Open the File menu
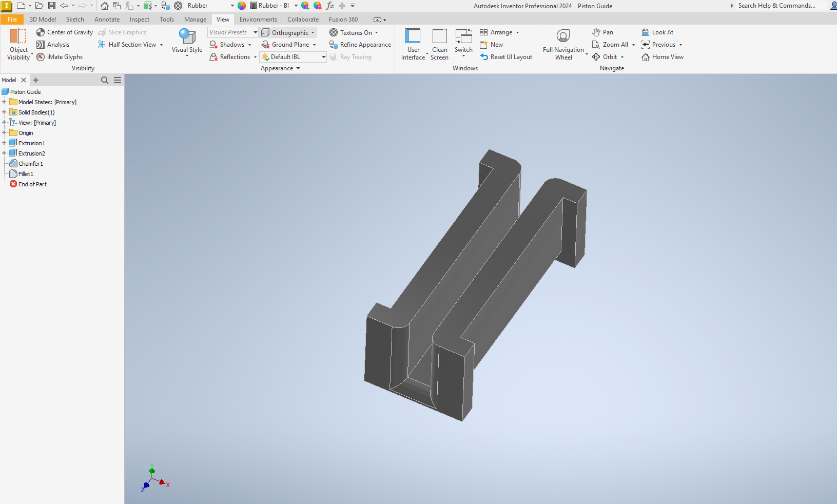 pyautogui.click(x=12, y=20)
